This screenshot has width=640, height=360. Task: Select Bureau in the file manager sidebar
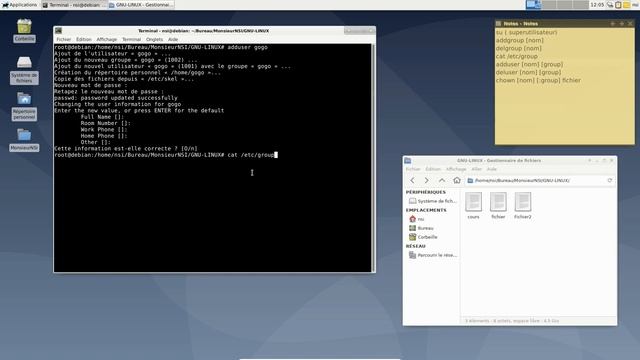[422, 228]
